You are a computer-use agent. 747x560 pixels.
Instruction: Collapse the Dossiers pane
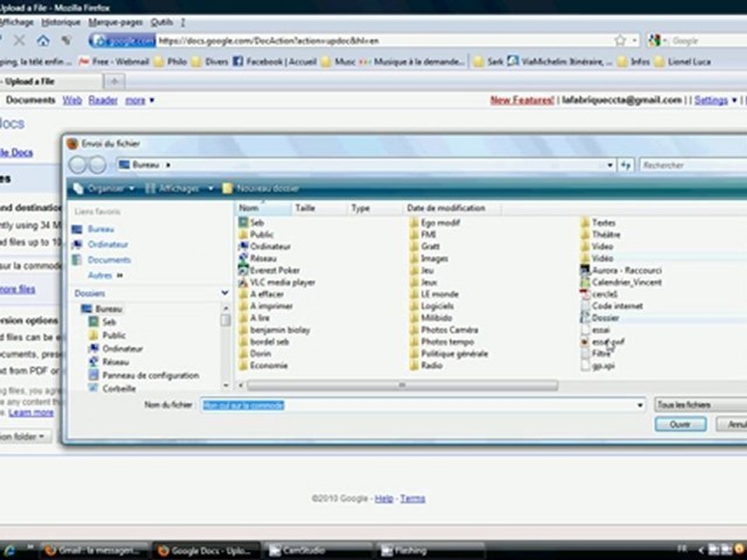(x=225, y=293)
